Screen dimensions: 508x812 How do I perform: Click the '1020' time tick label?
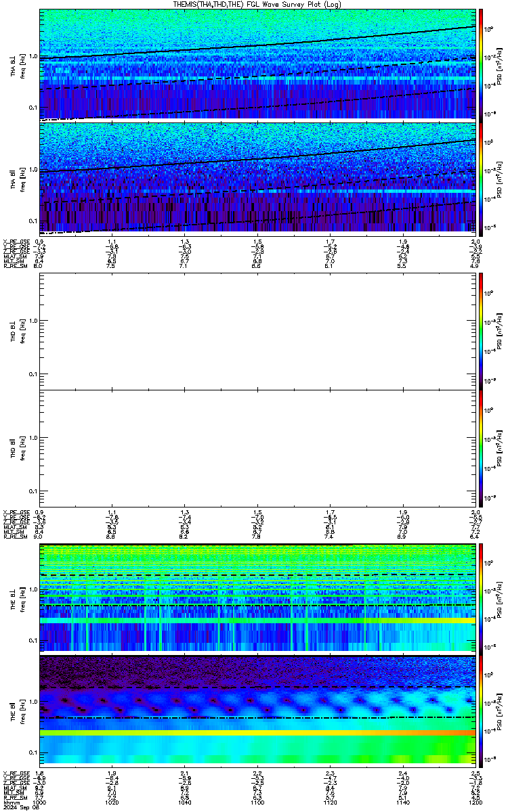point(112,801)
